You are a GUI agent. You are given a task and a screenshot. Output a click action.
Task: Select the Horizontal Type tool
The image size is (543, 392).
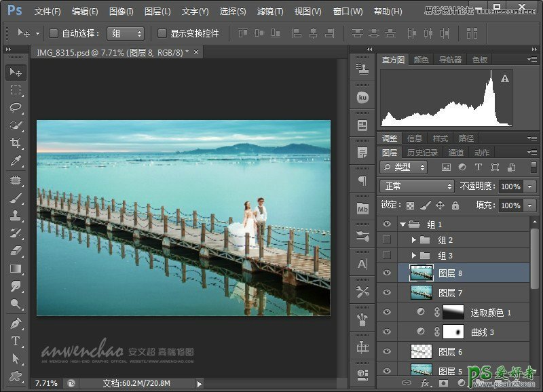[x=16, y=340]
